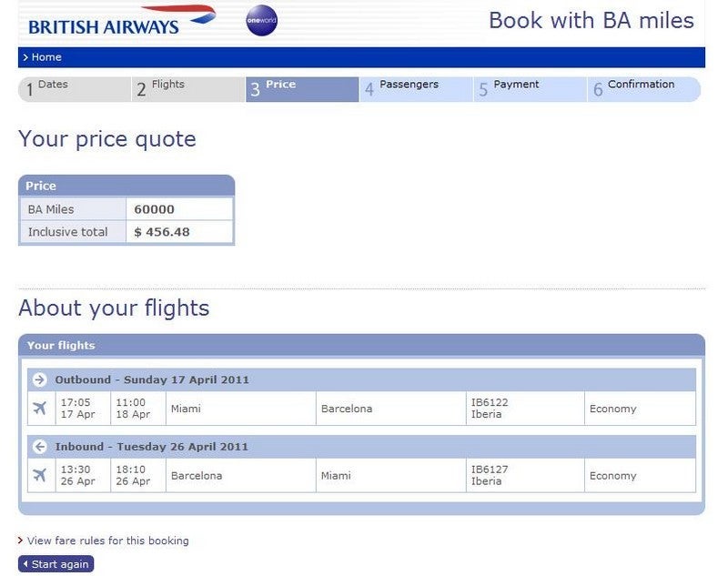
Task: Click the British Airways logo
Action: click(x=122, y=21)
